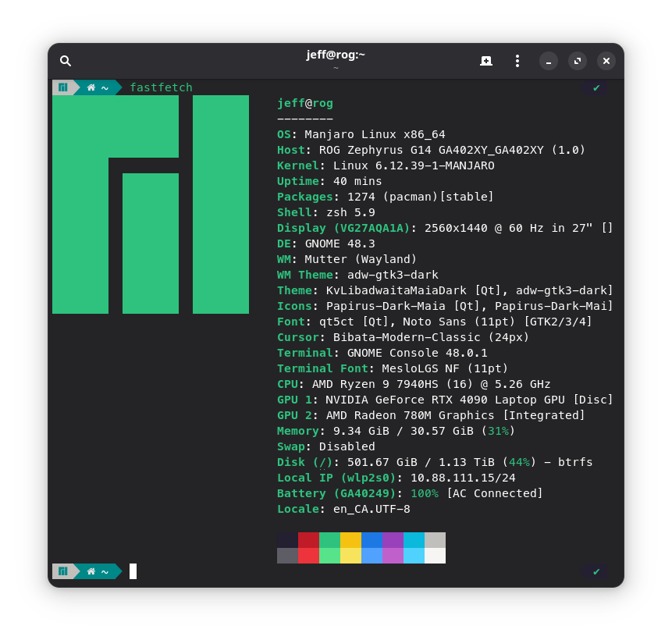The width and height of the screenshot is (672, 640).
Task: Click the Manjaro icon in the top prompt
Action: [63, 87]
